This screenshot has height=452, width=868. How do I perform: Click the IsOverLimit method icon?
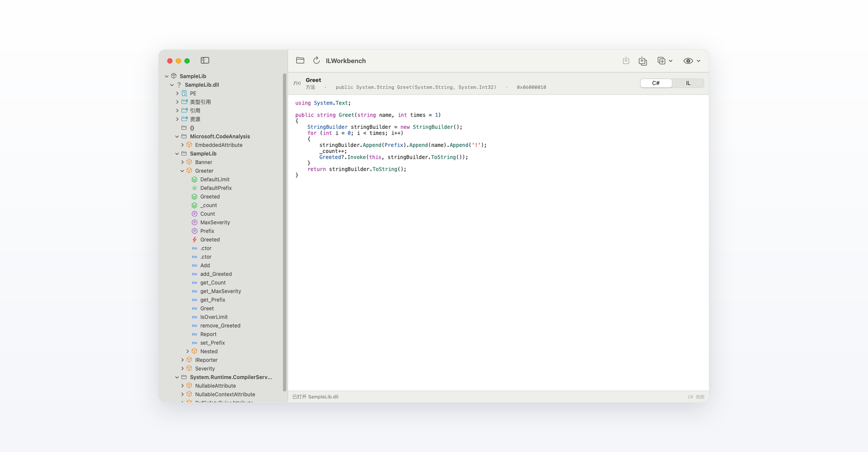[x=194, y=317]
